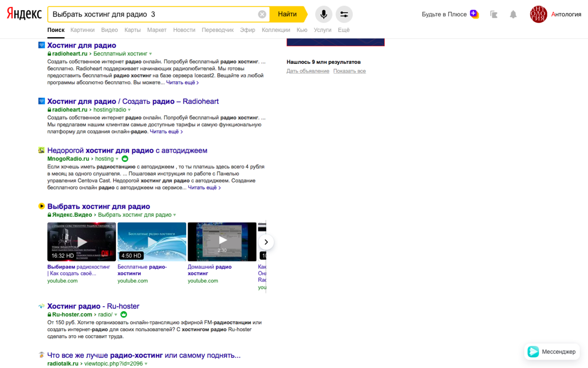Click Дать объявление link
This screenshot has width=588, height=368.
[308, 71]
